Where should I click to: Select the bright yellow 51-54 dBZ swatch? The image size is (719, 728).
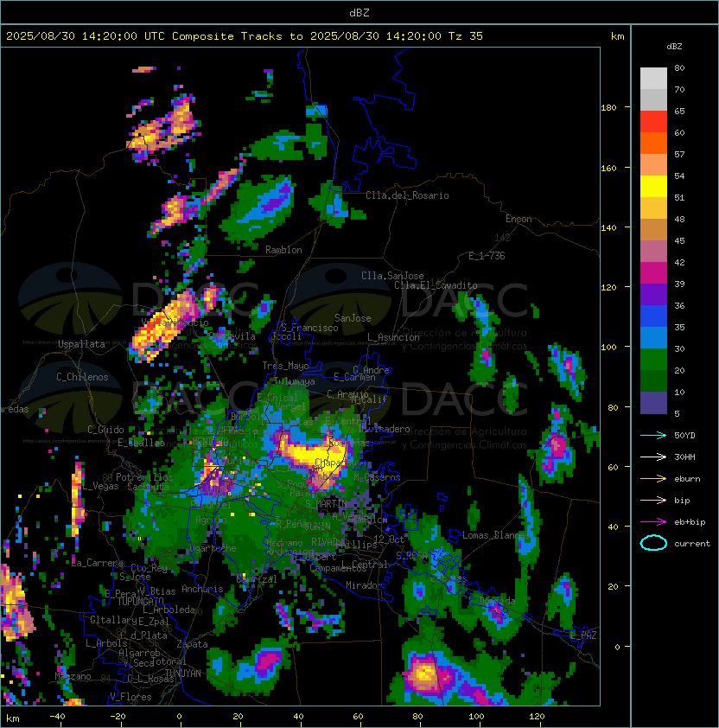coord(653,186)
